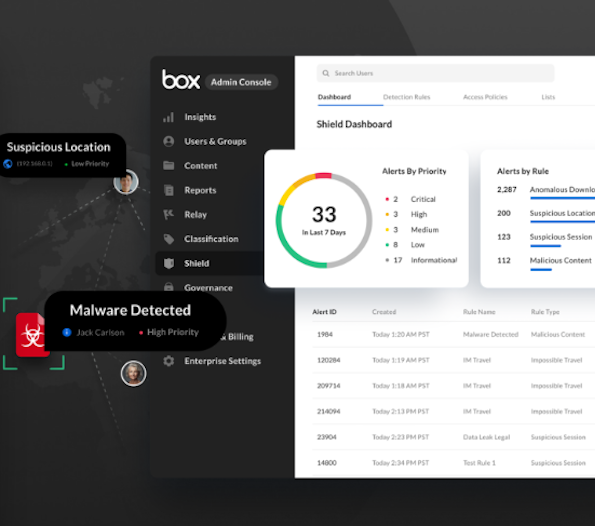Click the magnifier icon in search bar
The image size is (595, 526).
pyautogui.click(x=326, y=73)
